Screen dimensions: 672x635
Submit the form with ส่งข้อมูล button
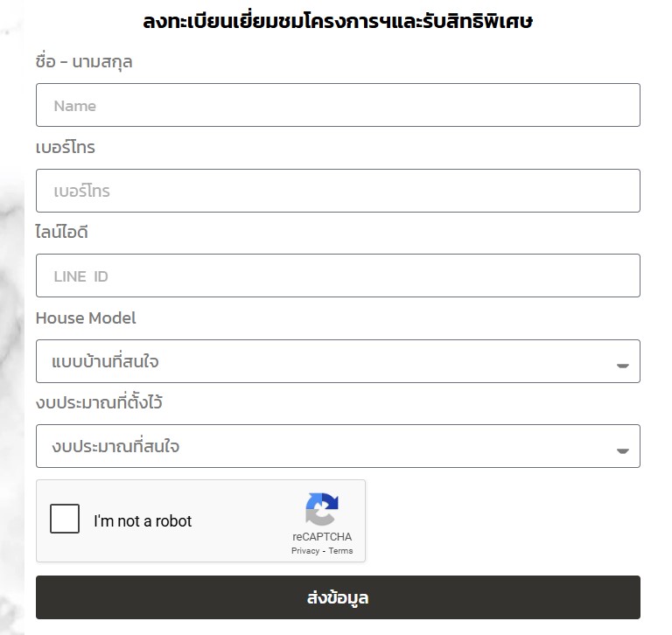click(338, 597)
